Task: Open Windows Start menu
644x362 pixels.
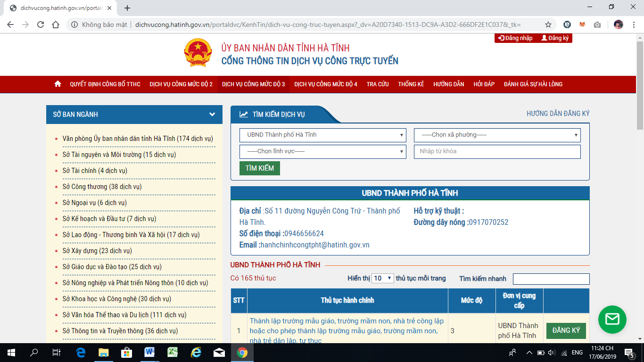Action: click(11, 352)
